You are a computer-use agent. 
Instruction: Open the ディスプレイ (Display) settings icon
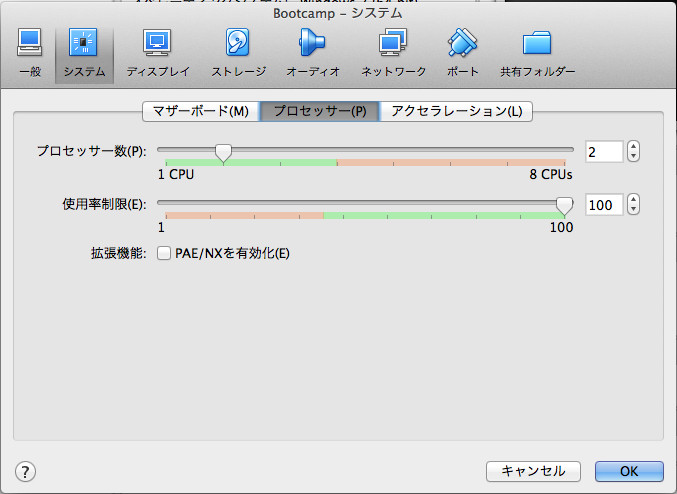[x=158, y=53]
